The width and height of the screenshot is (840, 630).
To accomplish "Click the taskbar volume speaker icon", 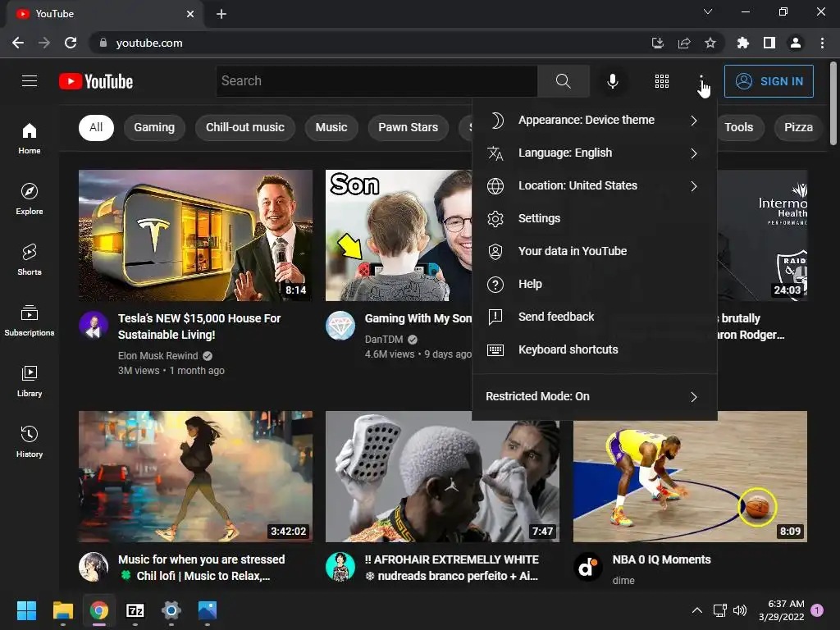I will 740,610.
